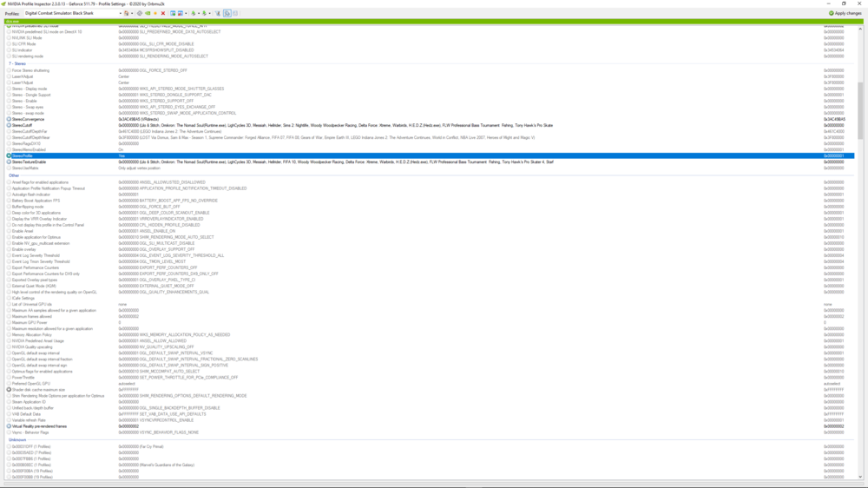Click the Digital Combat Simulator: Black Shark profile field

coord(71,13)
